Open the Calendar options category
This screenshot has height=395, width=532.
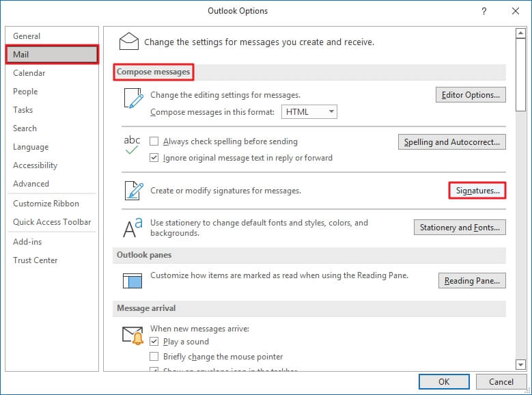pos(52,73)
